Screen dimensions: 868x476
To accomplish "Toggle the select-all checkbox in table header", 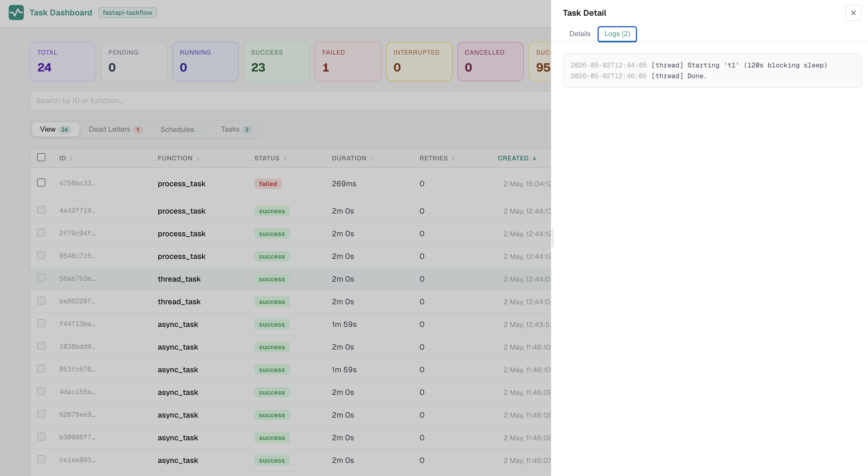I will click(x=41, y=158).
